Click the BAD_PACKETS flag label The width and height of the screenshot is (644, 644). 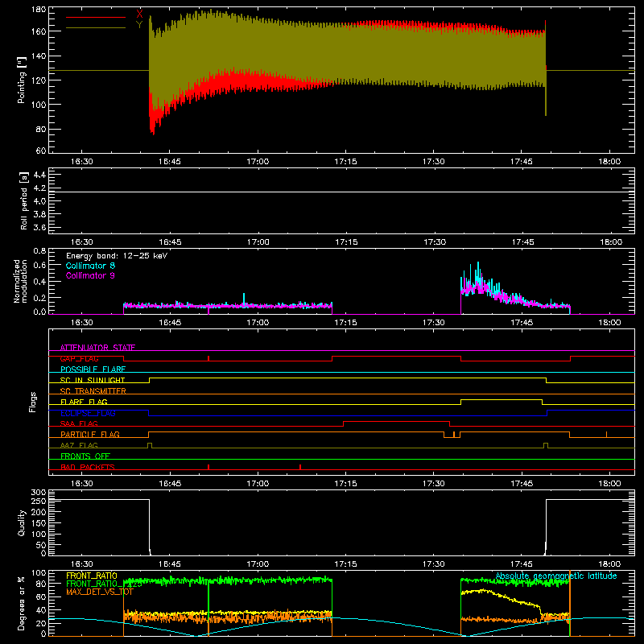88,467
